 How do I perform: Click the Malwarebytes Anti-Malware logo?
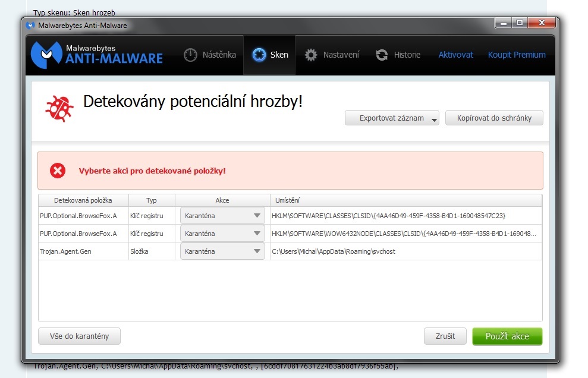tap(97, 55)
